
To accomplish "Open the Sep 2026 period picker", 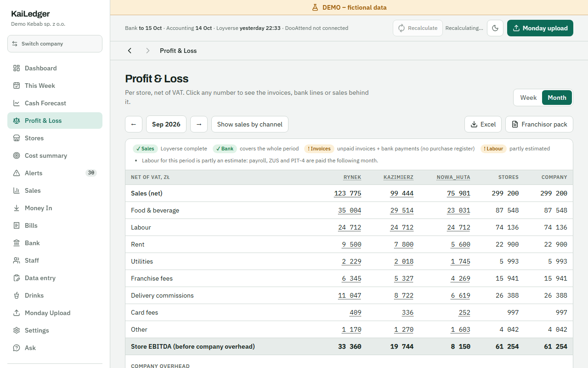I will (166, 124).
